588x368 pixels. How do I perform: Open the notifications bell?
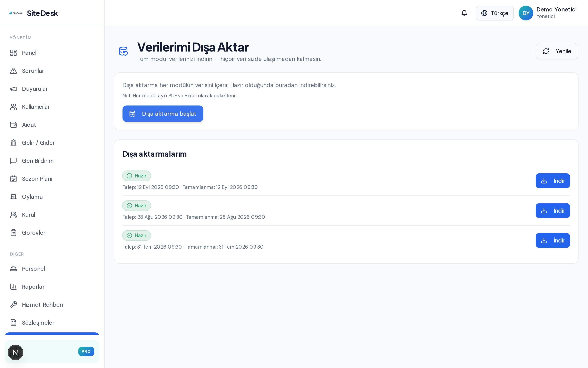point(464,13)
